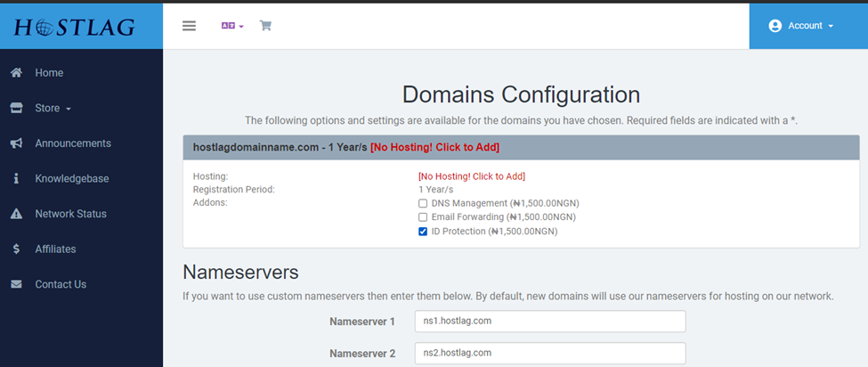Viewport: 868px width, 367px height.
Task: Click the red No Hosting header link
Action: pyautogui.click(x=434, y=147)
